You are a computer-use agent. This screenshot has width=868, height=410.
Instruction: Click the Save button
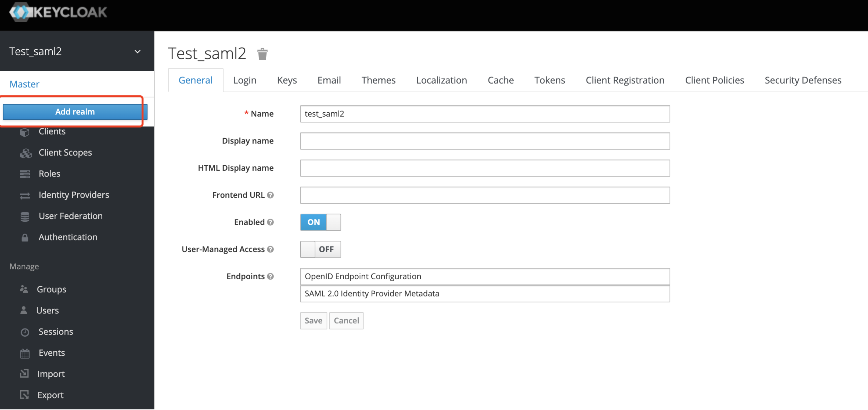(x=313, y=320)
